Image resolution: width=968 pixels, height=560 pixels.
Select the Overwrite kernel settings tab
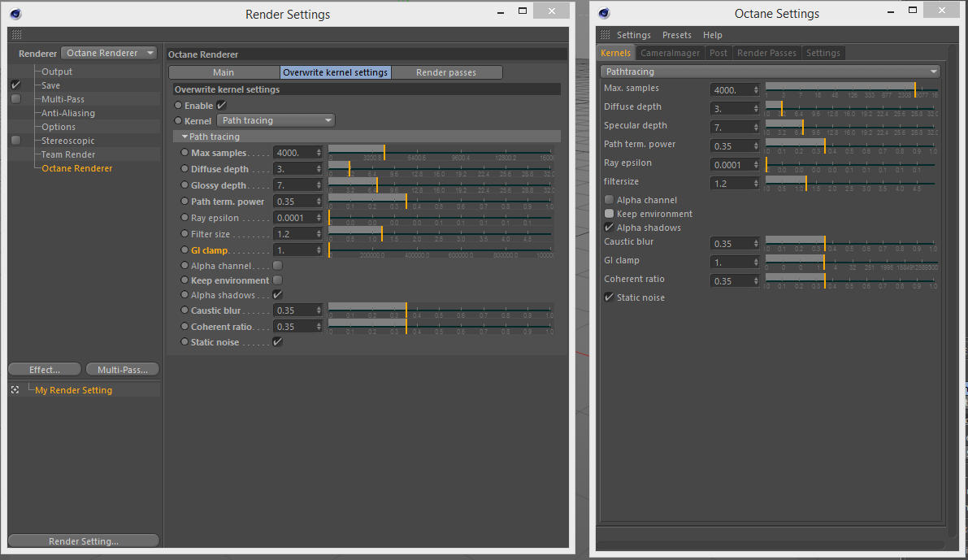point(335,72)
